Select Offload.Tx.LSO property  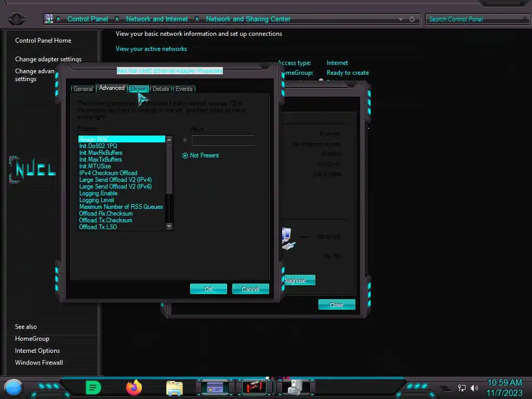[x=122, y=227]
